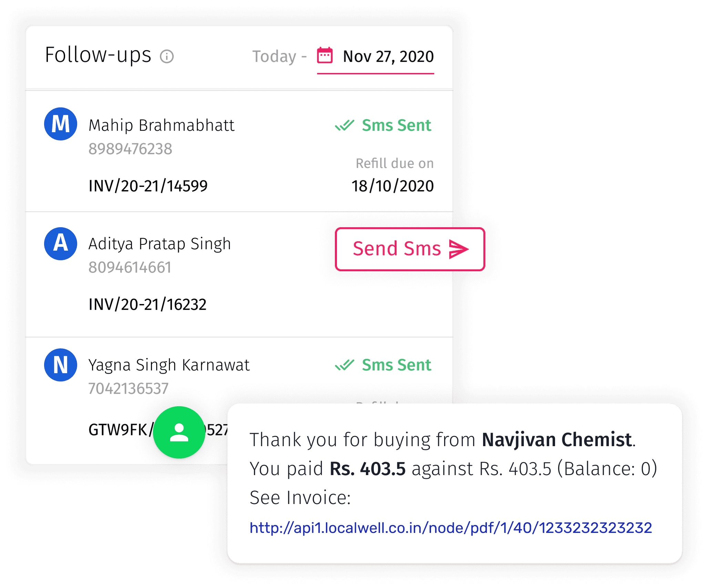Click invoice number INV/20-21/16232

(147, 304)
